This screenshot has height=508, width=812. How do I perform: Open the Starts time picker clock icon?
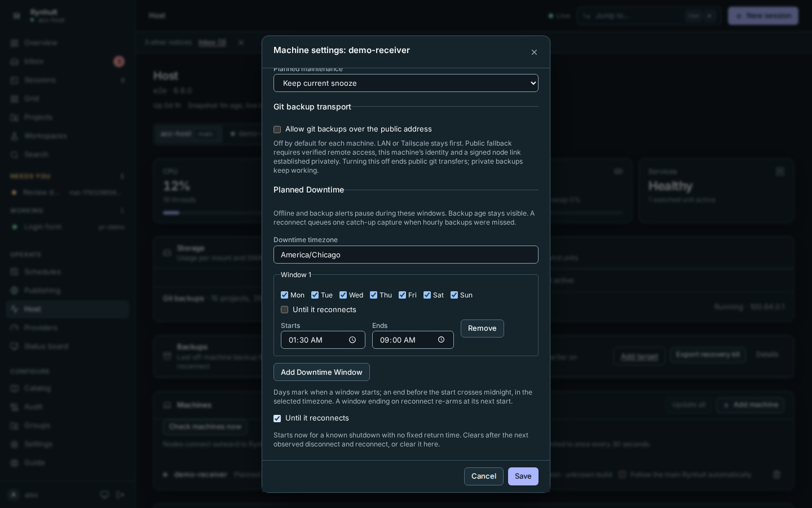(352, 340)
